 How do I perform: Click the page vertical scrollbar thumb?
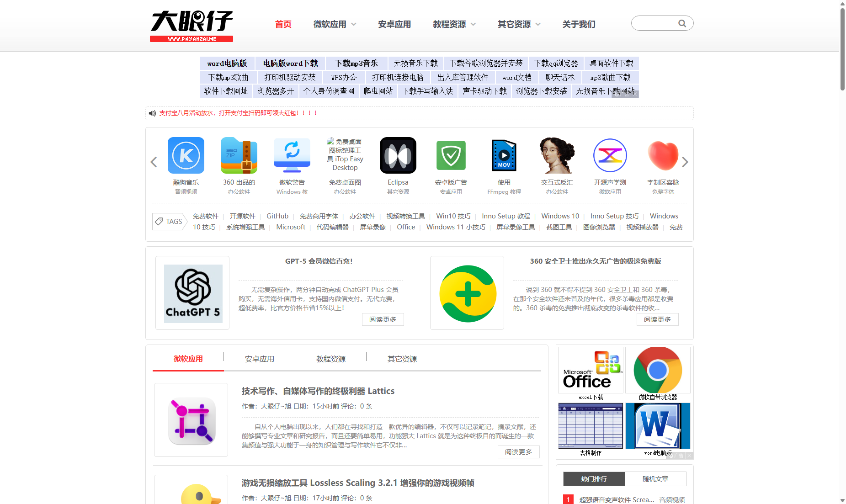(x=842, y=49)
